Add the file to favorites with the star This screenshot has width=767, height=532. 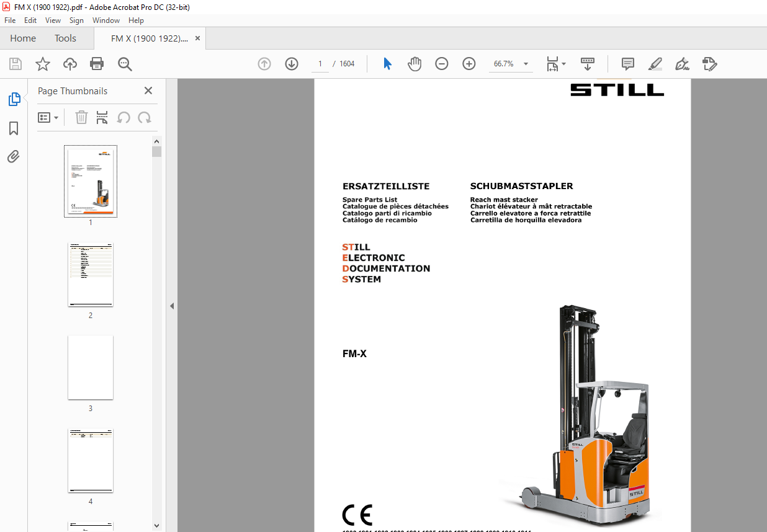click(42, 64)
